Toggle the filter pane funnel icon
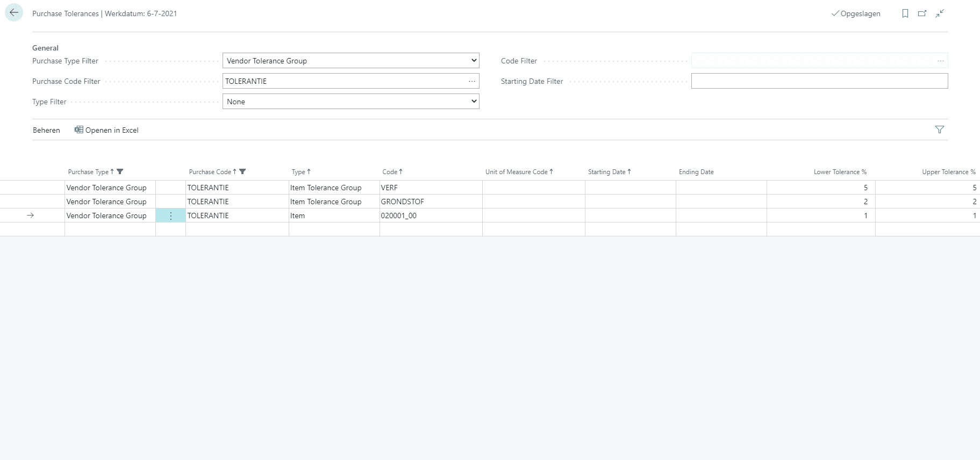The height and width of the screenshot is (460, 980). point(939,130)
